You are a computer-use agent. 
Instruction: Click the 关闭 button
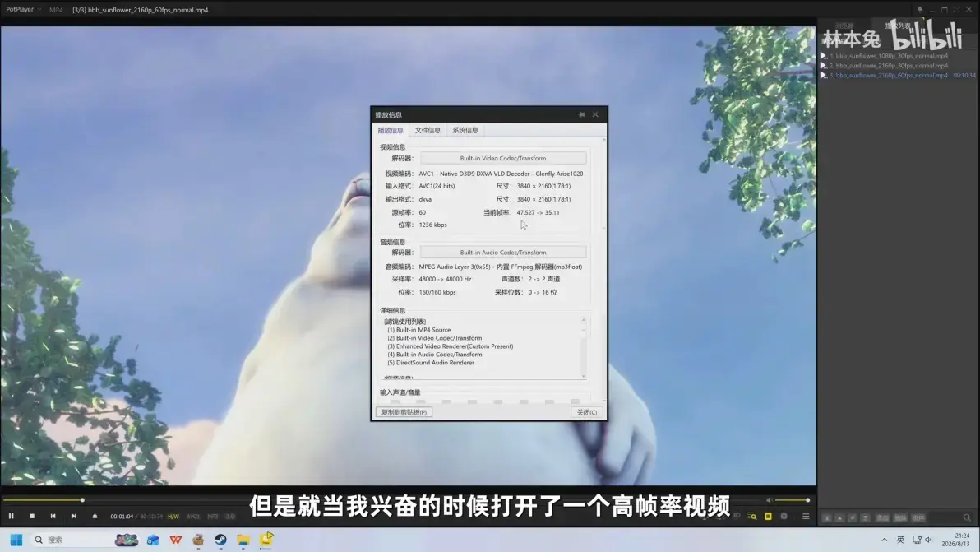(x=586, y=413)
